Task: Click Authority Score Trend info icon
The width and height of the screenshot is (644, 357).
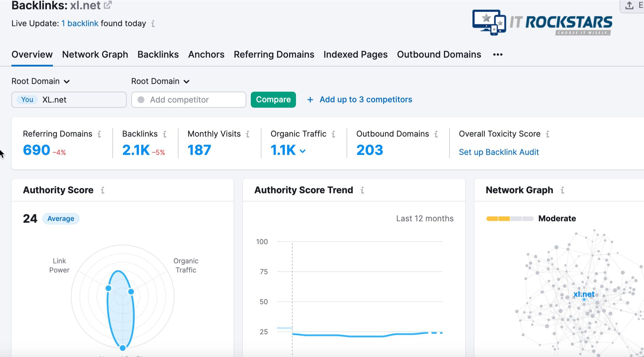Action: click(362, 190)
